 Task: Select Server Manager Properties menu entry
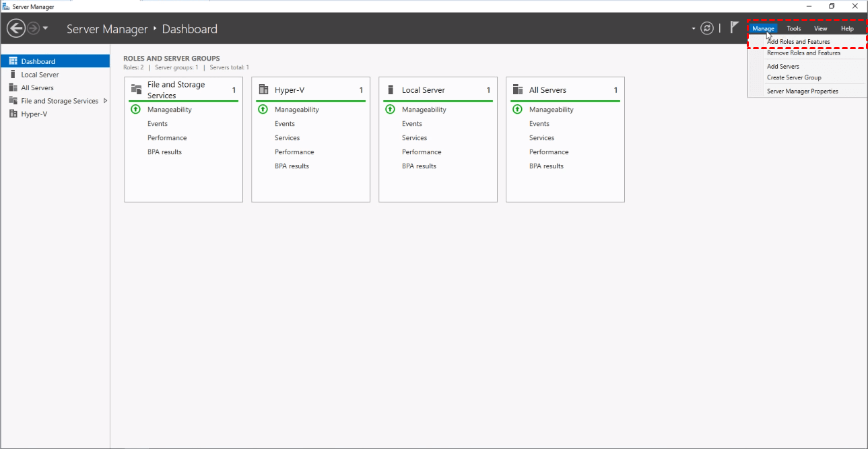tap(802, 91)
